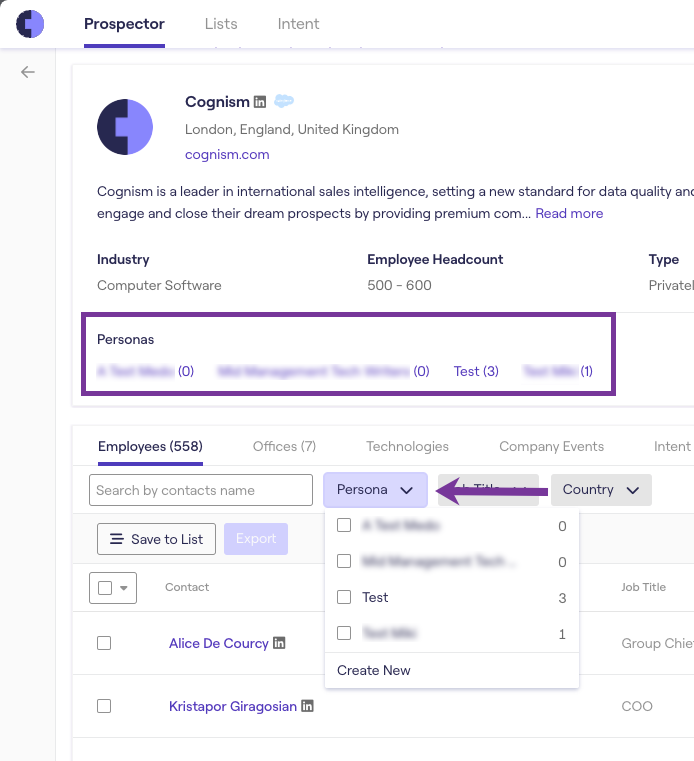Click the Export button

pos(256,539)
